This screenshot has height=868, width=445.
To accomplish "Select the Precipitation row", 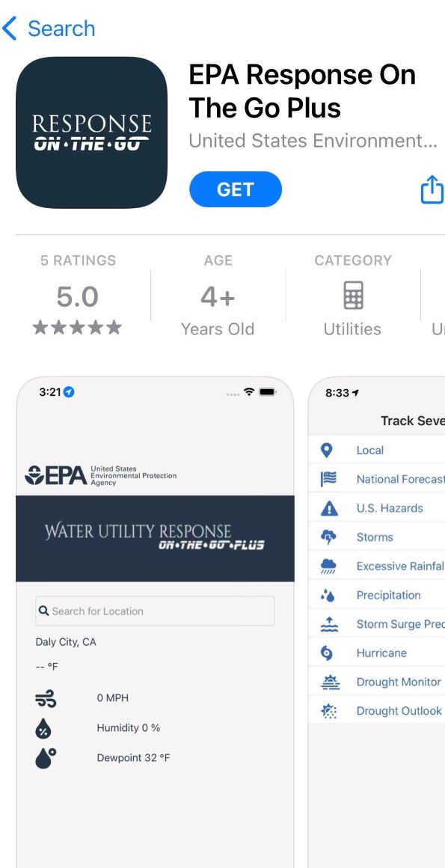I will pyautogui.click(x=376, y=595).
